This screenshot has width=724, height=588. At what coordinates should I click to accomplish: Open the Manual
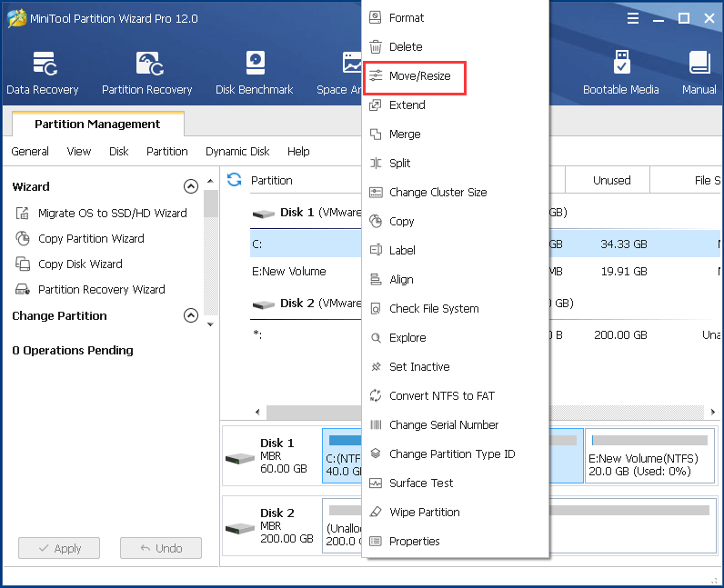699,73
